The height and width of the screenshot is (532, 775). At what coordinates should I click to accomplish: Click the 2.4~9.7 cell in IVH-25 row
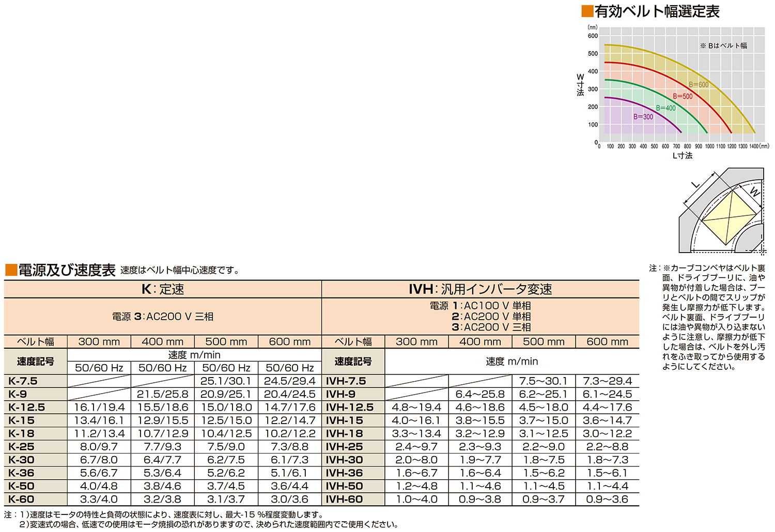416,447
